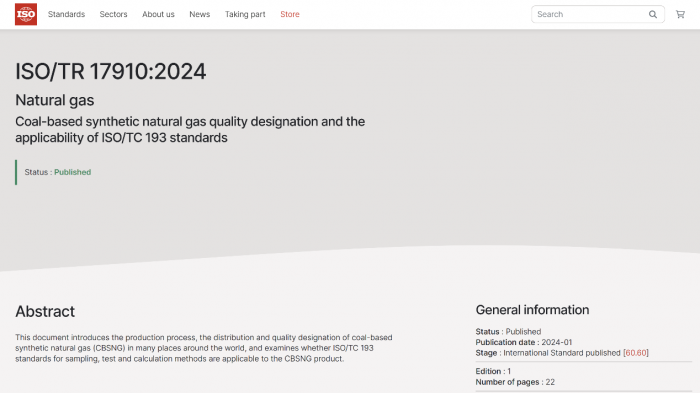The image size is (700, 393).
Task: Select the Natural gas subtitle
Action: pos(54,100)
